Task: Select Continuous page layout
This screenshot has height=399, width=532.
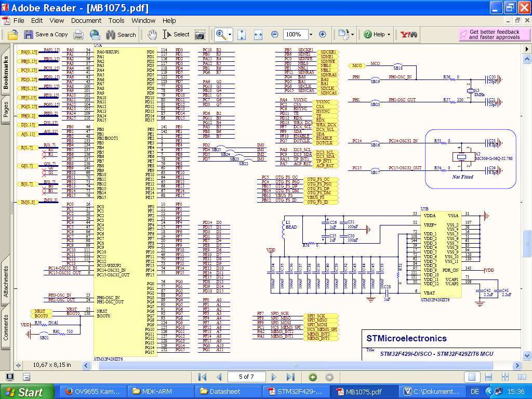Action: pyautogui.click(x=488, y=377)
